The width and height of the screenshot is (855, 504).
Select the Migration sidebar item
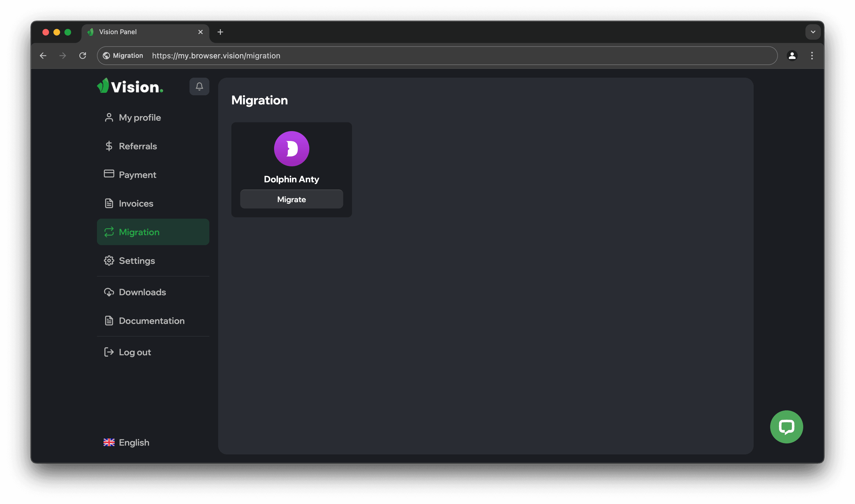point(153,232)
